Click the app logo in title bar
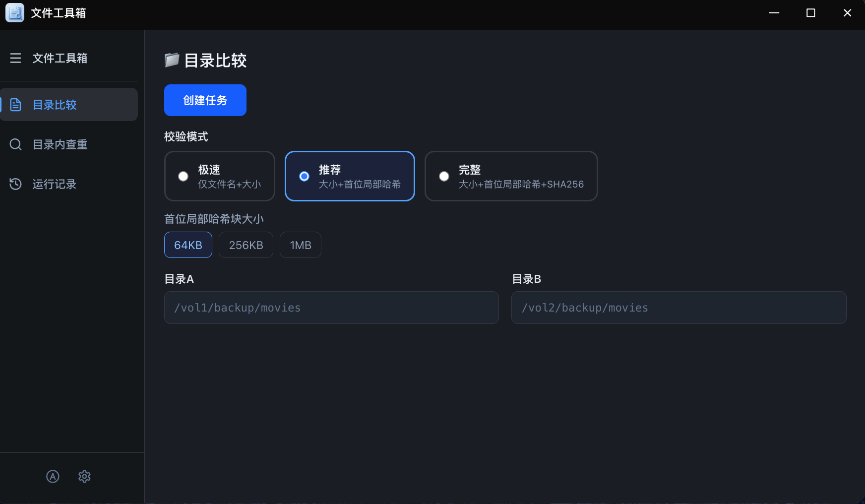This screenshot has height=504, width=865. coord(15,13)
